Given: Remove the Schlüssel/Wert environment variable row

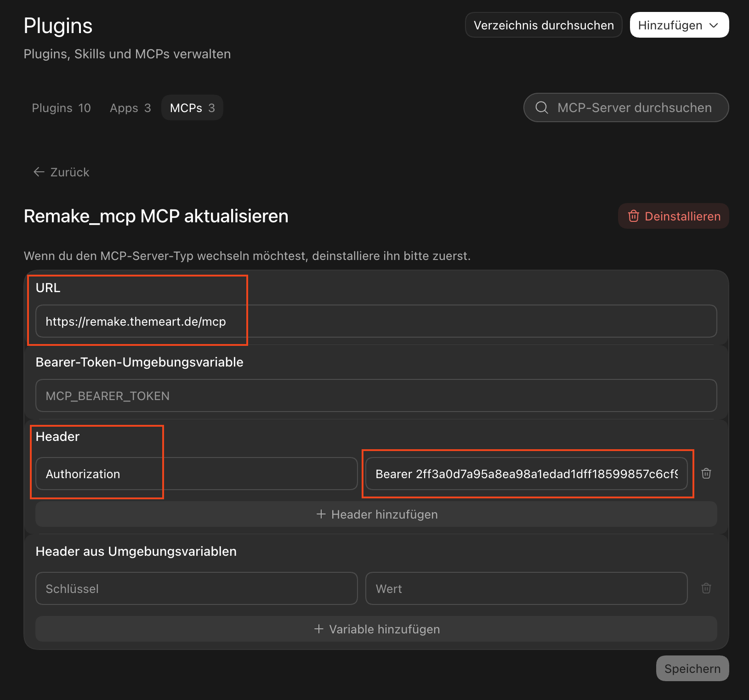Looking at the screenshot, I should pos(706,588).
